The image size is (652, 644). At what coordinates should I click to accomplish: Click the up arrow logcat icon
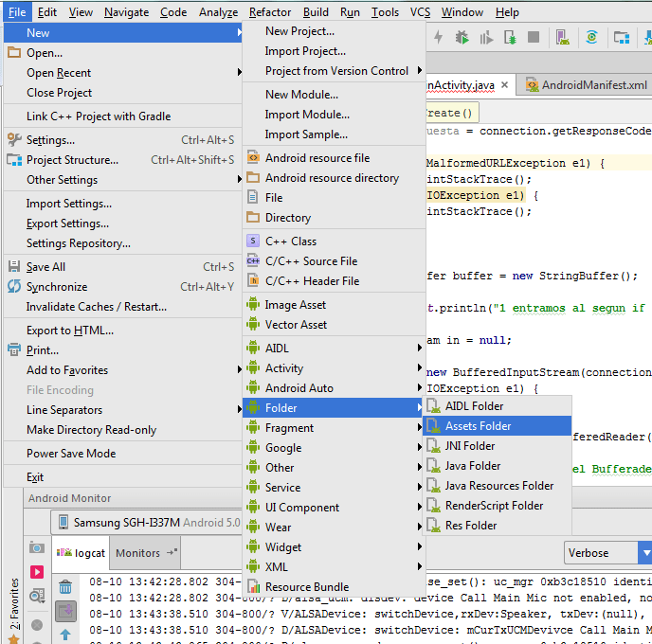[65, 635]
